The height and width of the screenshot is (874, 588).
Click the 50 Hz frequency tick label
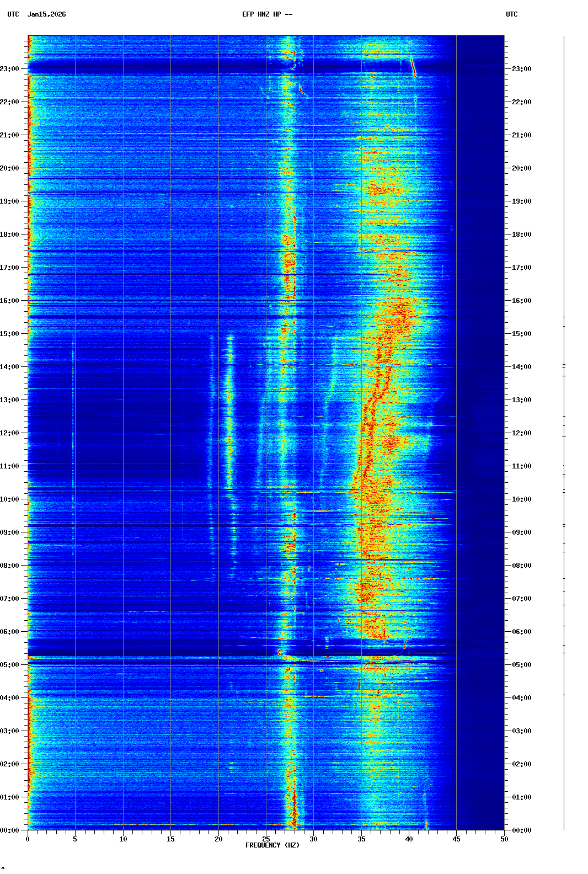click(504, 839)
